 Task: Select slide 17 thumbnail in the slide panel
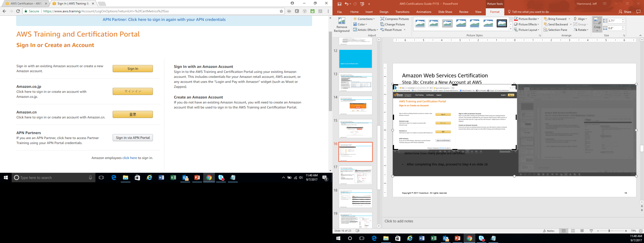tap(356, 175)
